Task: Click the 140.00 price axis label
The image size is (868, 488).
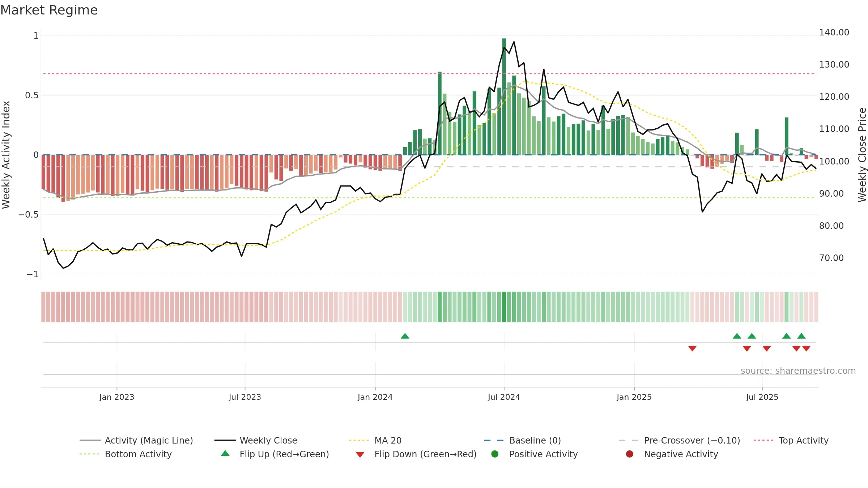Action: [834, 33]
